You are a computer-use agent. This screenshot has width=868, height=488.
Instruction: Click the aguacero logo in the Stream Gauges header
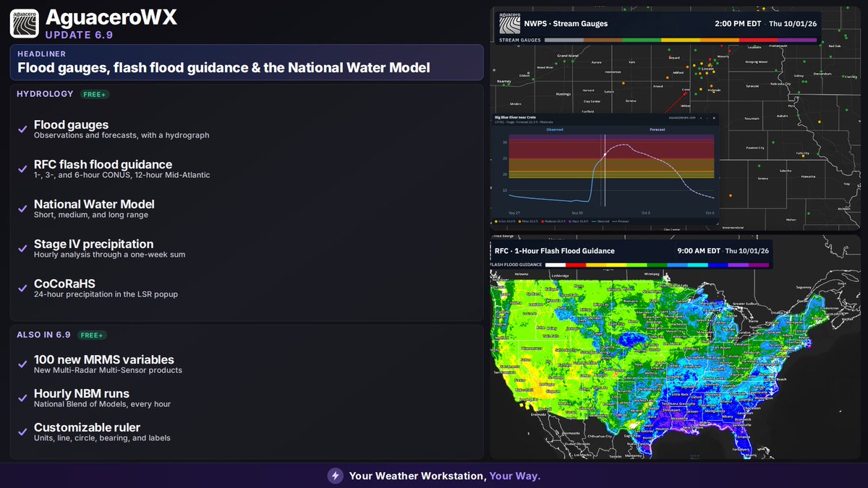tap(509, 23)
